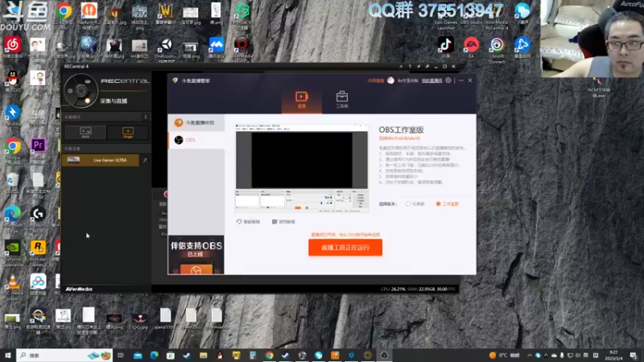Launch Microsoft Edge desktop icon
The image size is (644, 362).
(13, 218)
